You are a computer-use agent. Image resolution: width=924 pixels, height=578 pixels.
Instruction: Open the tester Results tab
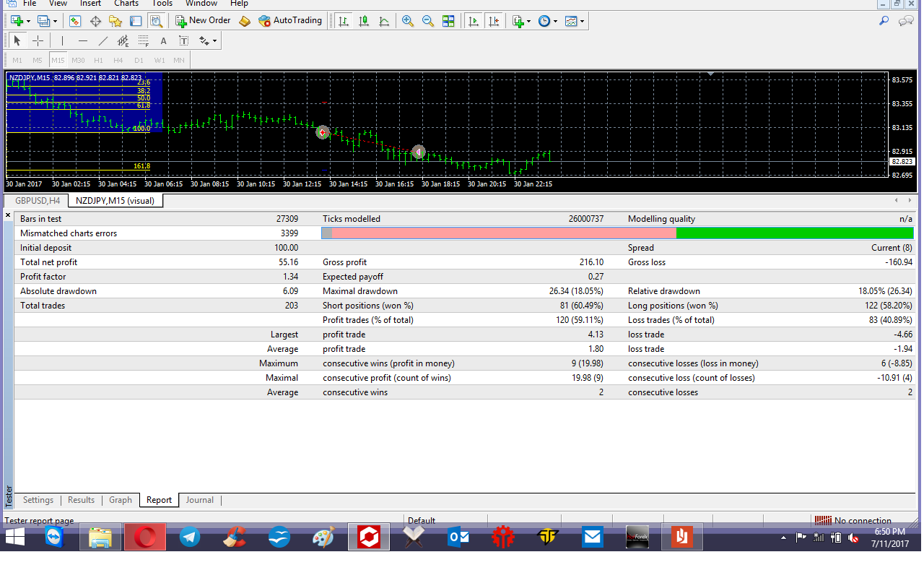(x=82, y=500)
